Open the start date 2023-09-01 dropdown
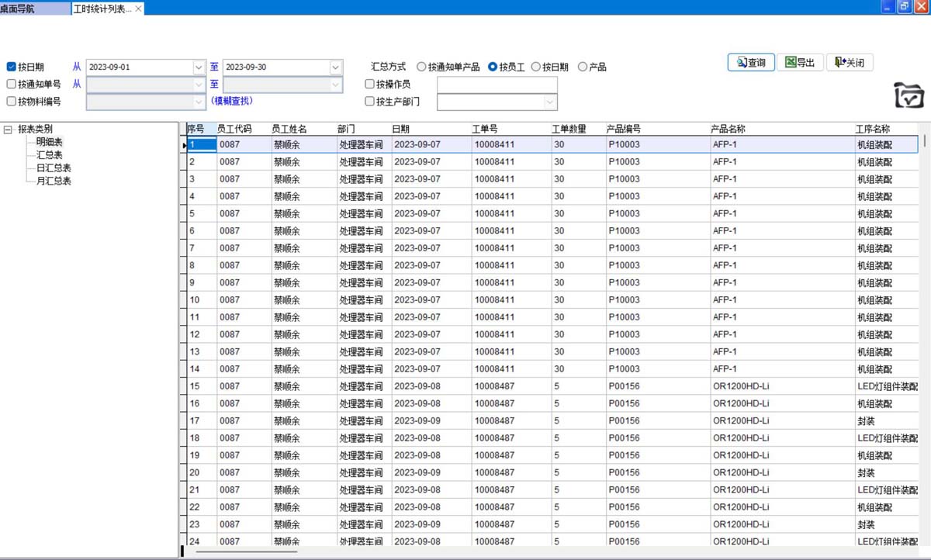This screenshot has width=931, height=560. click(199, 67)
